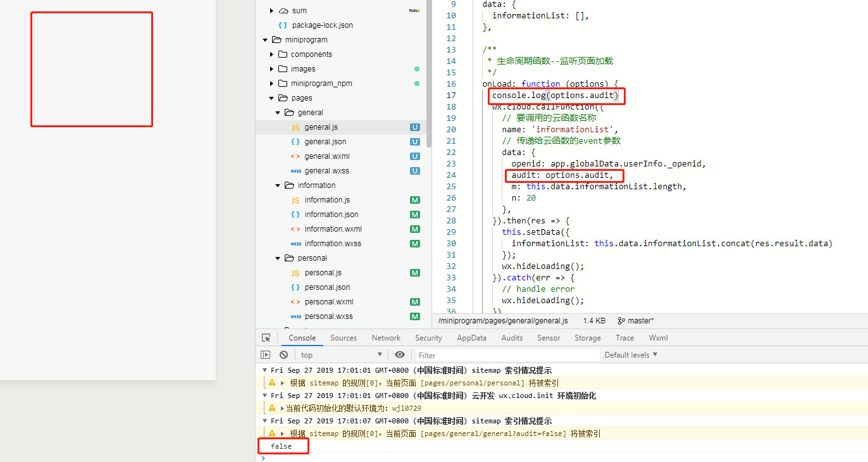Viewport: 868px width, 462px height.
Task: Click the git branch icon beside master
Action: [x=621, y=321]
